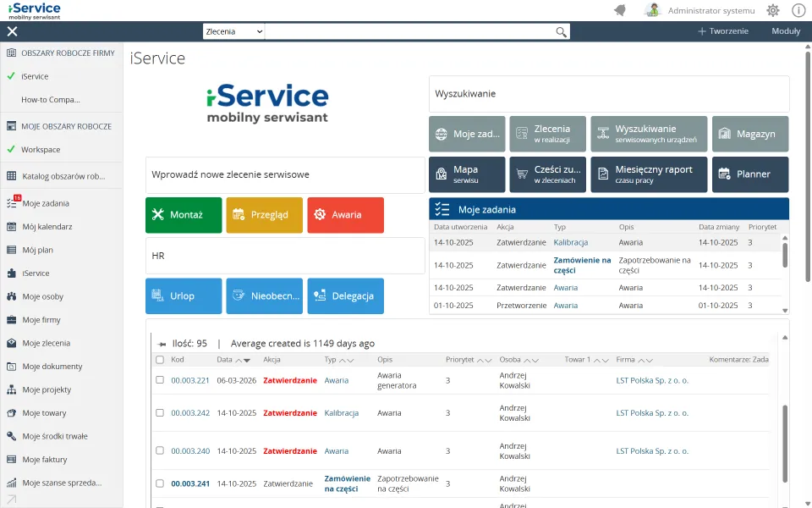Image resolution: width=812 pixels, height=508 pixels.
Task: Toggle the select-all checkbox in table header
Action: 160,360
